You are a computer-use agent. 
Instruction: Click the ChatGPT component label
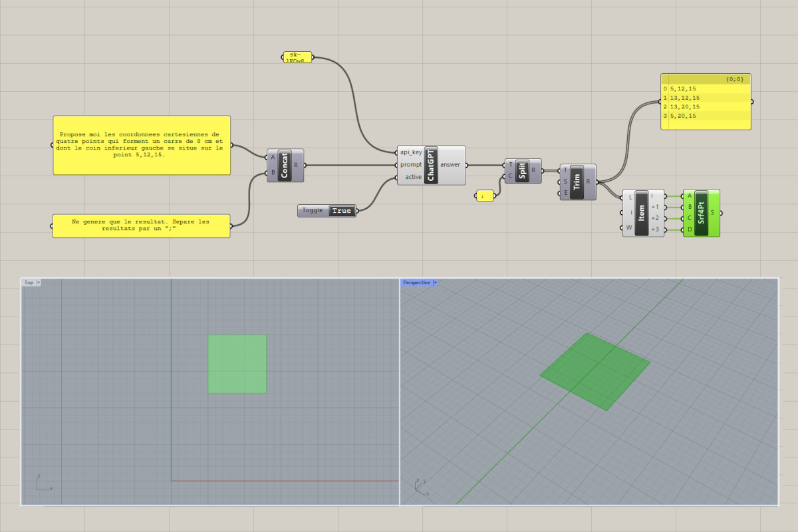[430, 165]
